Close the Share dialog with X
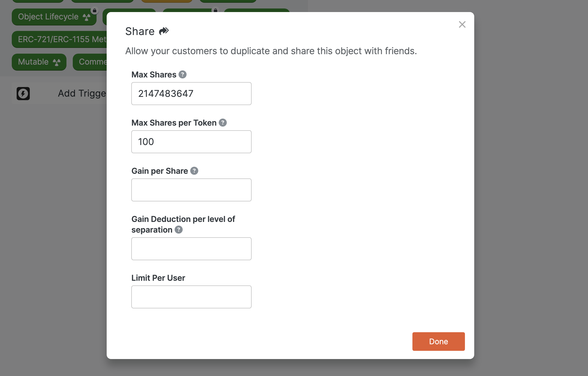 point(462,25)
